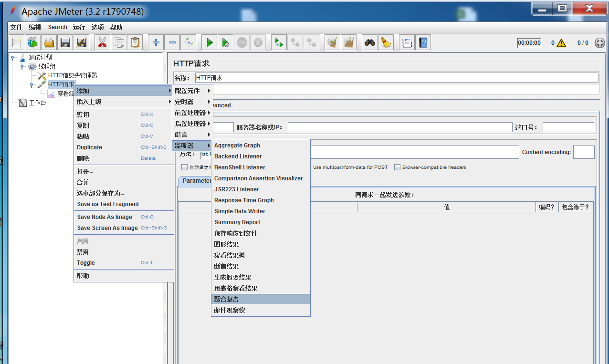Click the yellow warning triangle indicator

click(x=561, y=43)
